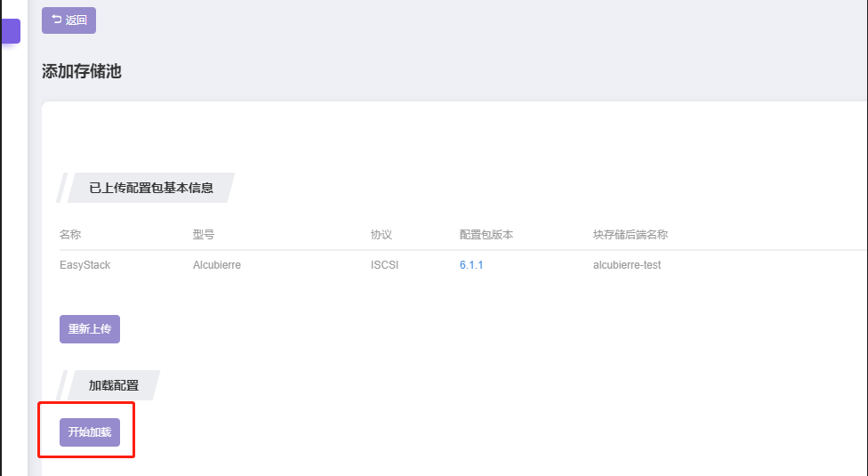Viewport: 868px width, 476px height.
Task: Select the alcubierre-test backend name cell
Action: tap(627, 265)
